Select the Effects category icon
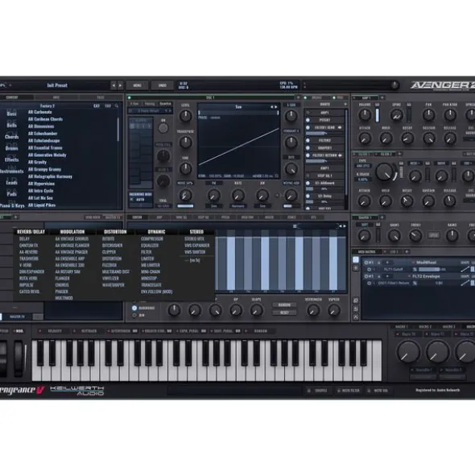Screen dimensions: 475x476 pos(11,159)
